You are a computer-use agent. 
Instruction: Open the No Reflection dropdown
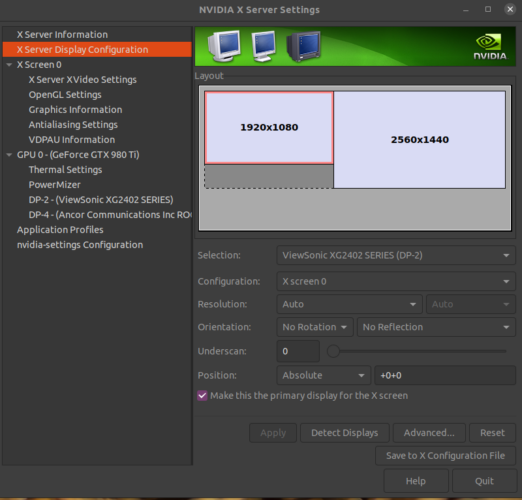pos(436,327)
